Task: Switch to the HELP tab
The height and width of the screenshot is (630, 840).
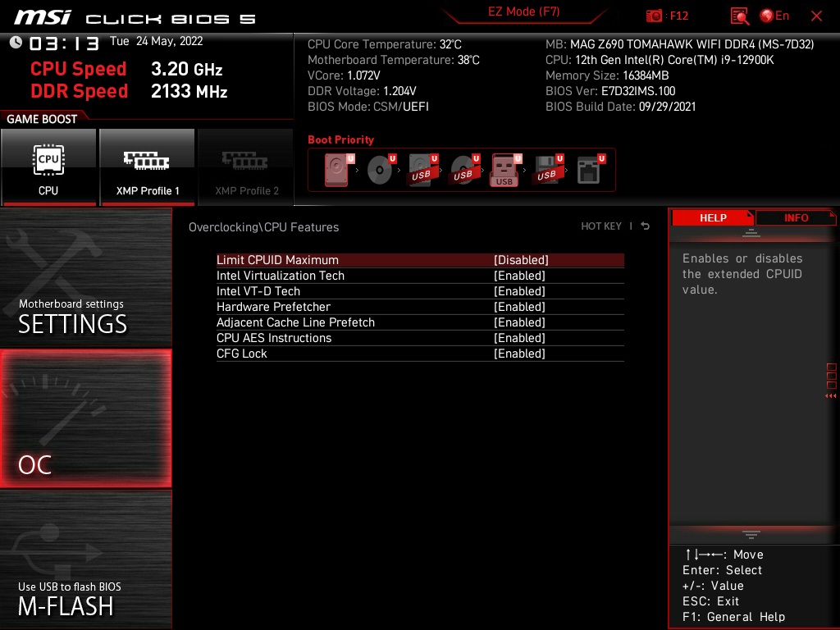Action: (x=713, y=217)
